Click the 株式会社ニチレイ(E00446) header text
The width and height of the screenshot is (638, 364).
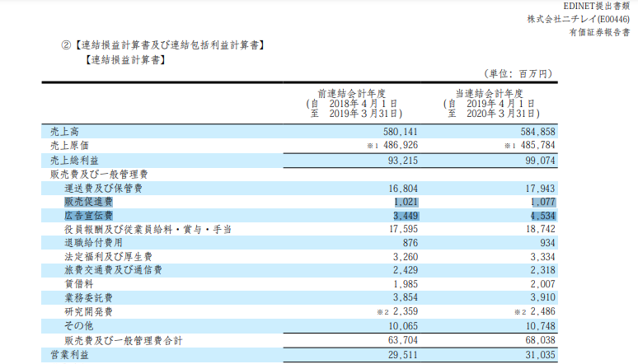click(579, 19)
